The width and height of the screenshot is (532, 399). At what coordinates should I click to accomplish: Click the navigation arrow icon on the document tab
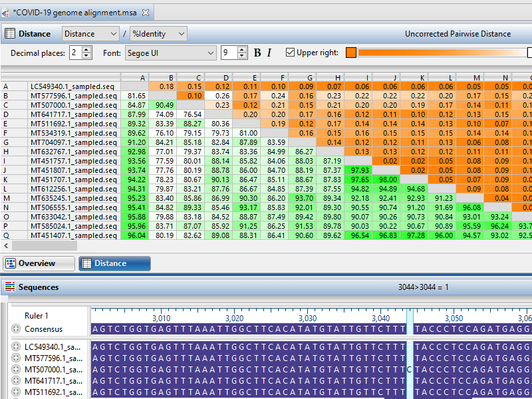tap(6, 11)
